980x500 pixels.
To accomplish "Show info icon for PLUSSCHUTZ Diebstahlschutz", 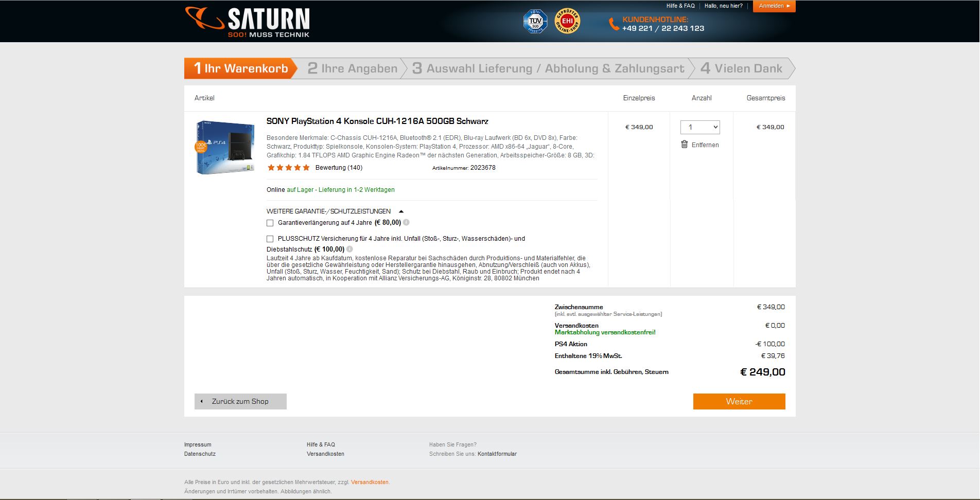I will (349, 249).
